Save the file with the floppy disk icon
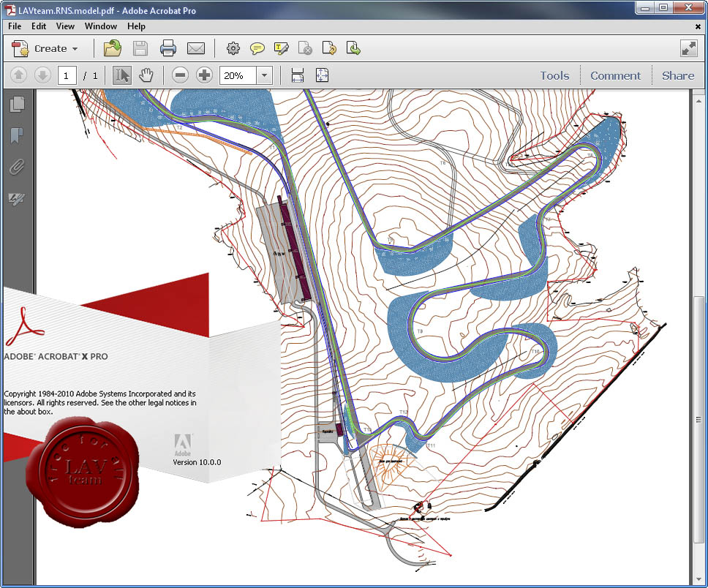Screen dimensions: 708x588 [140, 48]
